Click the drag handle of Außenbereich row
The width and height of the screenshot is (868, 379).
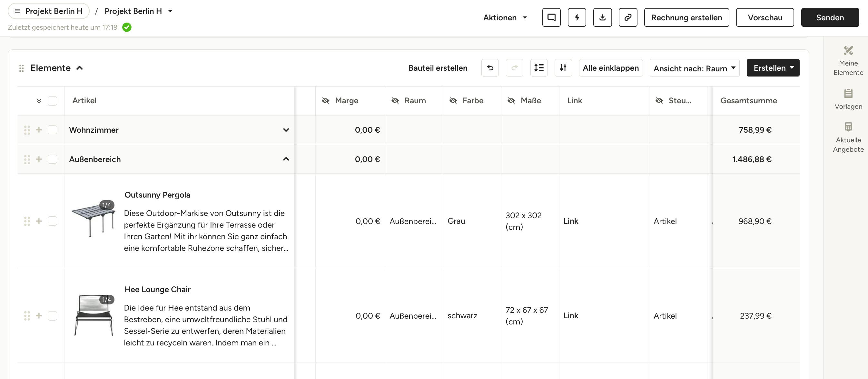(x=27, y=159)
